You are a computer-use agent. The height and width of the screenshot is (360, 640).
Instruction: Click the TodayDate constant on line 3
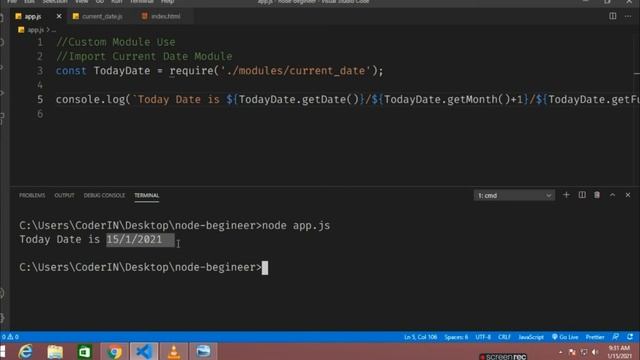pos(122,71)
